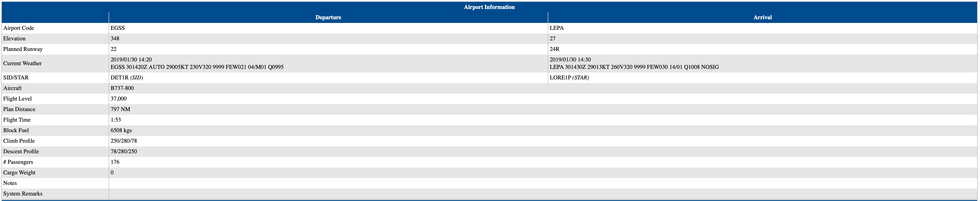980x201 pixels.
Task: Click the EGSS departure airport code
Action: pos(118,28)
